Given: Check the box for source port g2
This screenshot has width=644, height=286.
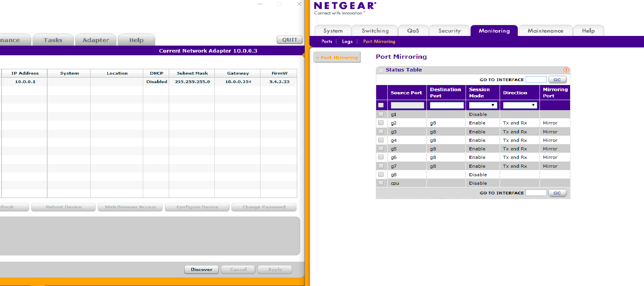Looking at the screenshot, I should click(381, 123).
